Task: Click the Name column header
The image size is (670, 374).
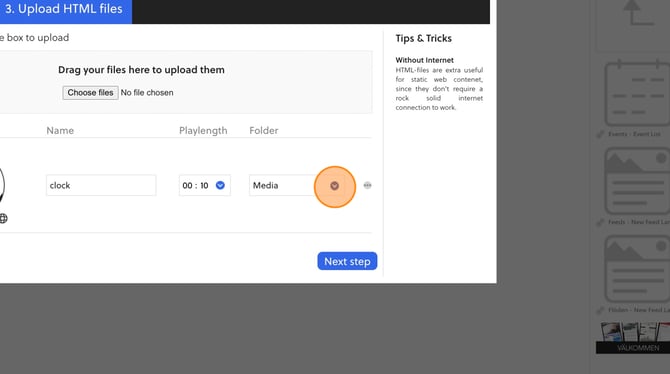Action: [x=60, y=130]
